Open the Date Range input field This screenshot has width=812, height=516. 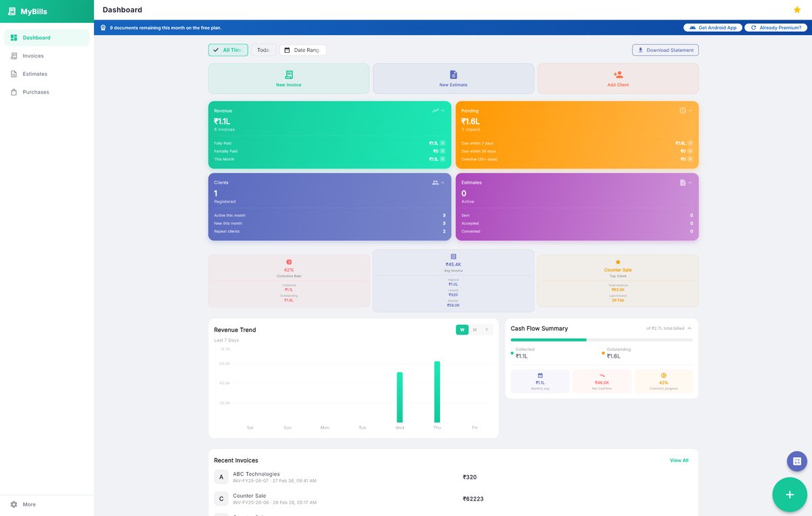click(x=302, y=49)
